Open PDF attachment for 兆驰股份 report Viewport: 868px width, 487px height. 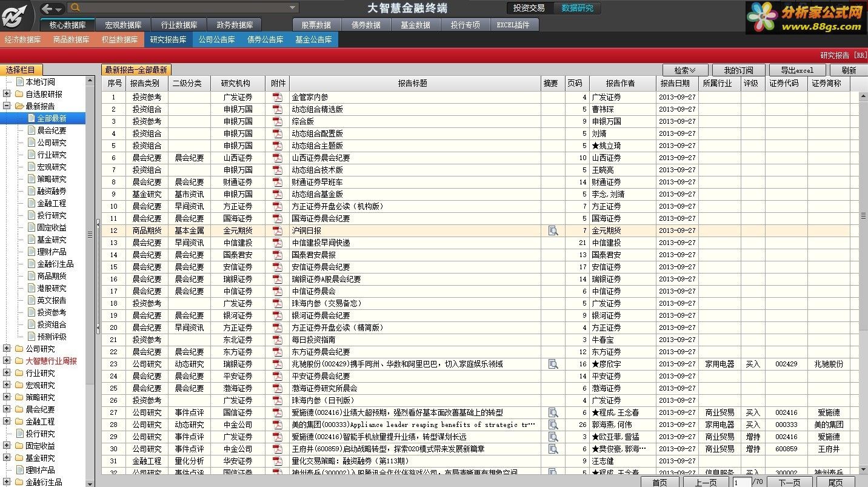pos(278,364)
